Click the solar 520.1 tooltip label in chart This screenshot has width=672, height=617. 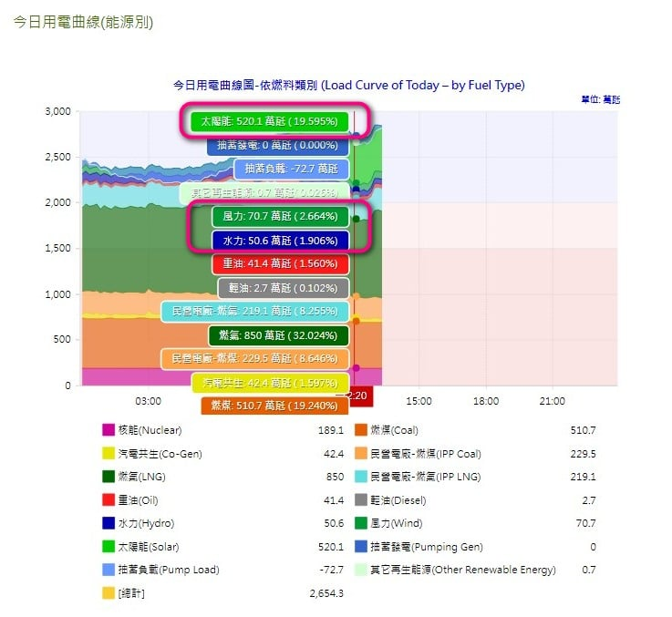[269, 121]
